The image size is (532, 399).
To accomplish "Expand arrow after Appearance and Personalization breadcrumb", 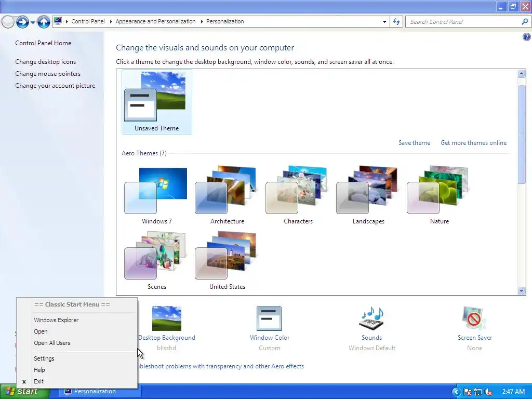I will [x=202, y=21].
